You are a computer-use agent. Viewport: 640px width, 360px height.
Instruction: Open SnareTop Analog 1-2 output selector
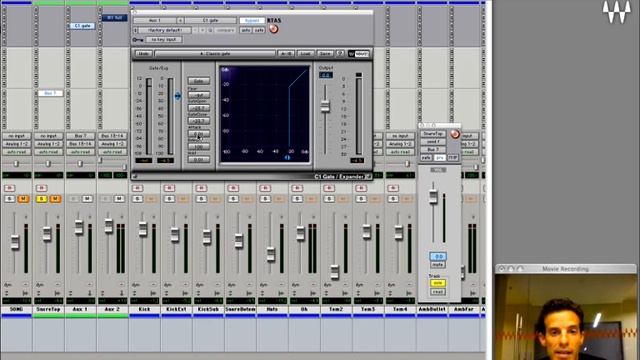tap(49, 144)
